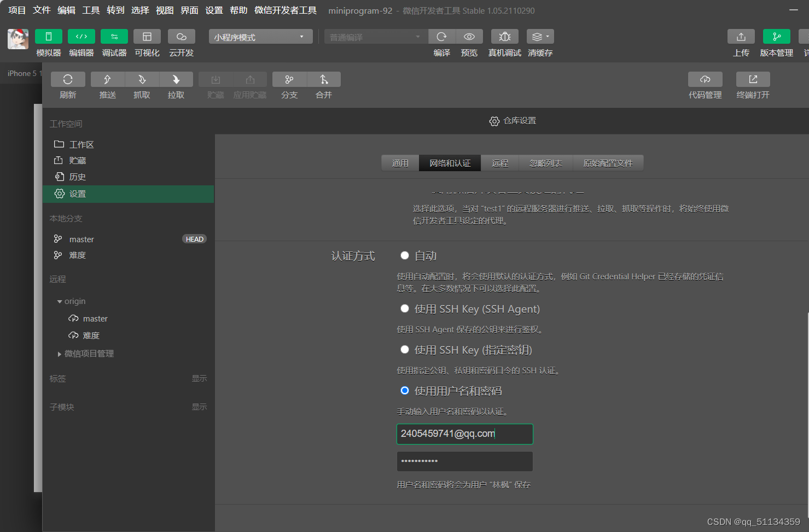809x532 pixels.
Task: Collapse the origin remote tree node
Action: click(x=60, y=302)
